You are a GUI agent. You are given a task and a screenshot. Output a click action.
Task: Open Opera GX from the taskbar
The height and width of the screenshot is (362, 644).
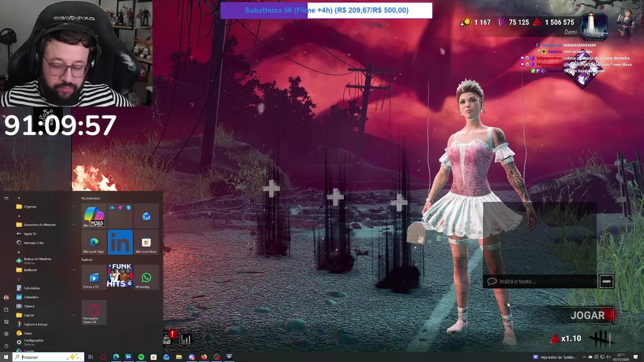104,357
